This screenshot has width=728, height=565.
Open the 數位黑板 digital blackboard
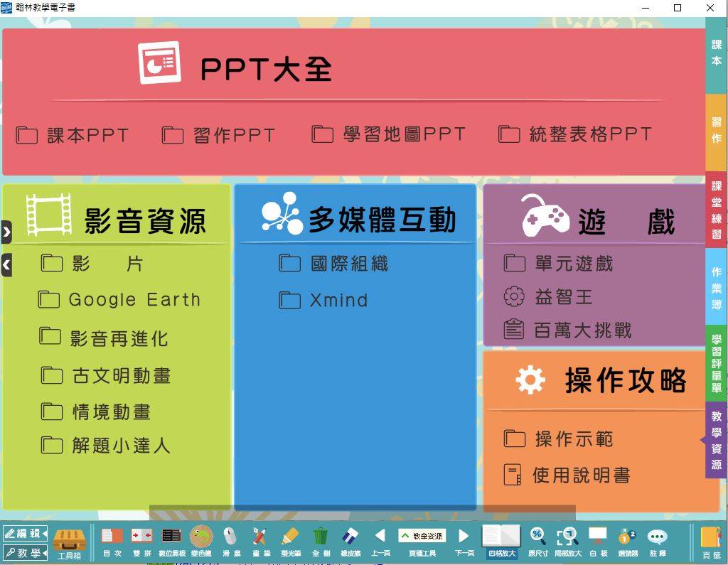[x=172, y=543]
